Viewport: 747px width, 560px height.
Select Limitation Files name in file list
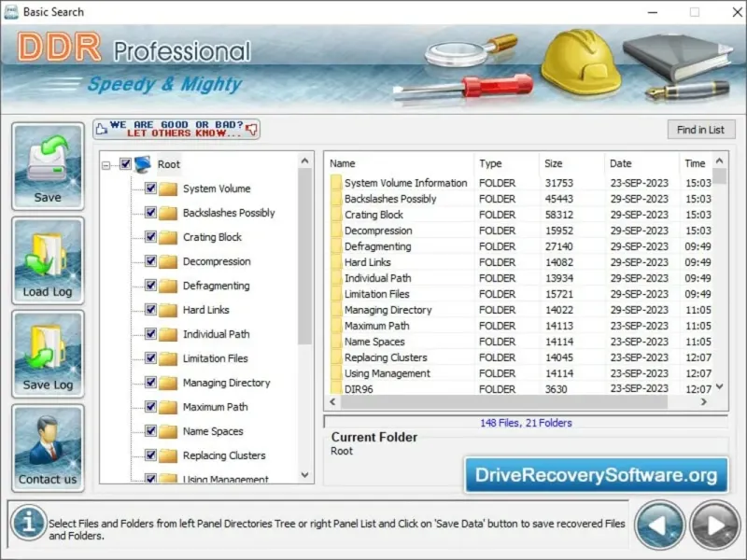click(x=377, y=294)
